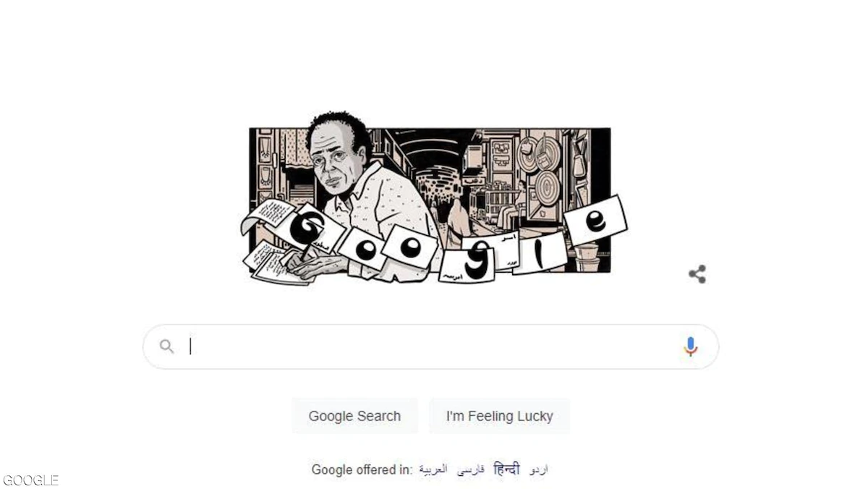This screenshot has height=489, width=868.
Task: Click the doodle card with letter e
Action: tap(595, 221)
